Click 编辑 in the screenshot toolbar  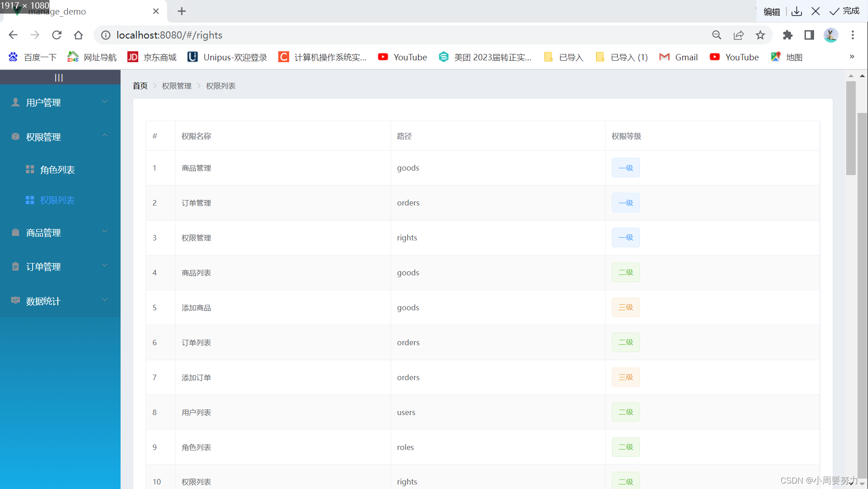[771, 11]
